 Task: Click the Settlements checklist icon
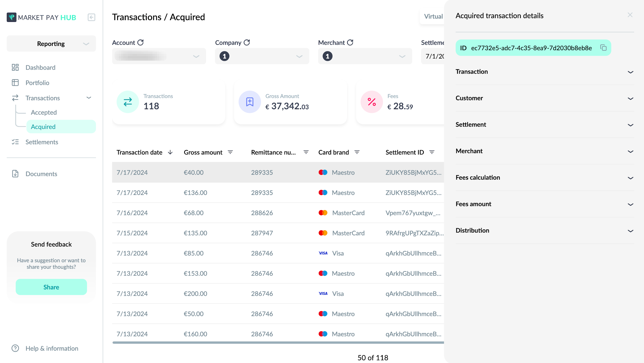(x=15, y=142)
